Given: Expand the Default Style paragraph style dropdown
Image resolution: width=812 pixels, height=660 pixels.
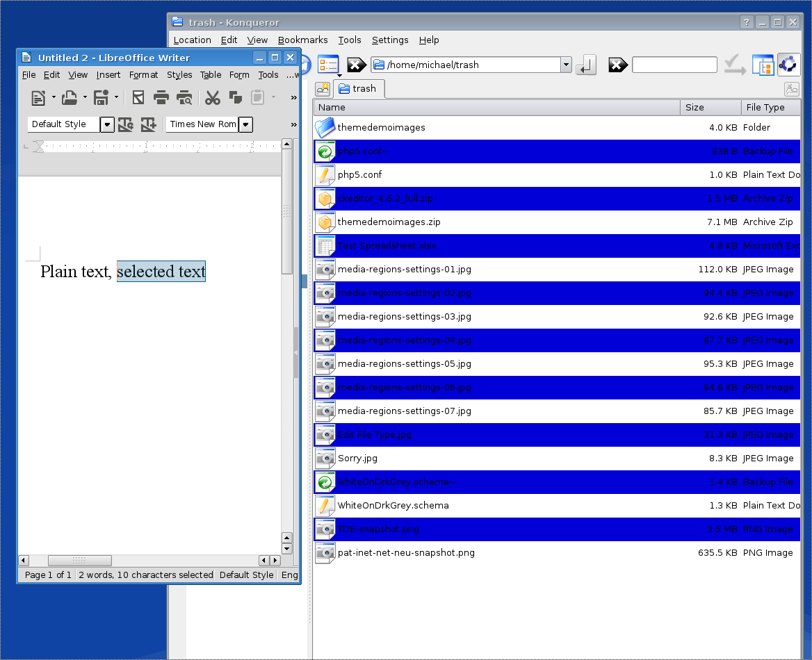Looking at the screenshot, I should point(107,125).
